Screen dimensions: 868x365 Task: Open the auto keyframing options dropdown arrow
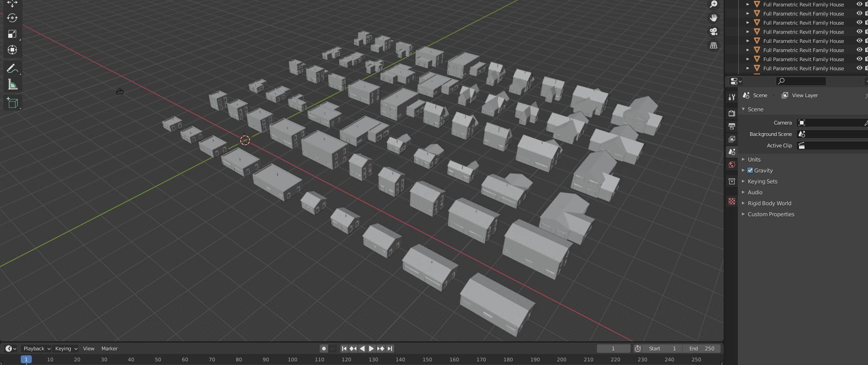coord(333,349)
